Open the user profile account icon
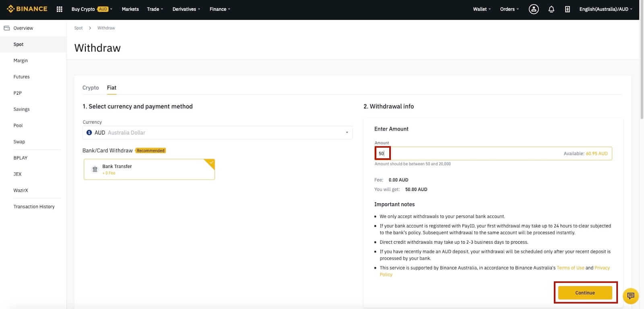Viewport: 644px width, 309px height. [x=533, y=9]
